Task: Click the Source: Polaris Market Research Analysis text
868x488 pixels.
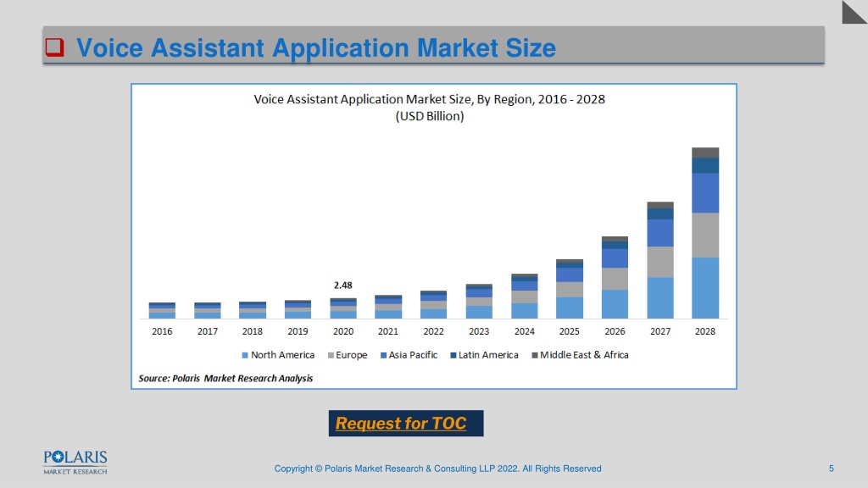Action: coord(225,379)
